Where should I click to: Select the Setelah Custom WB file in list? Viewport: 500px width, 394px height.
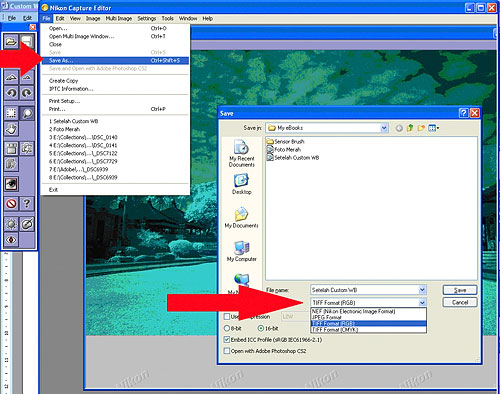pyautogui.click(x=293, y=157)
